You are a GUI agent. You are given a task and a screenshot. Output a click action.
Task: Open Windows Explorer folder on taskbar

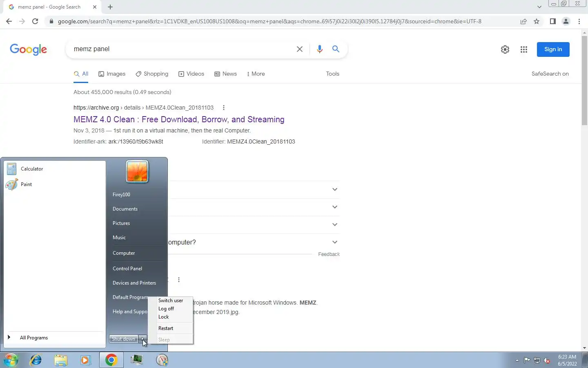click(61, 360)
